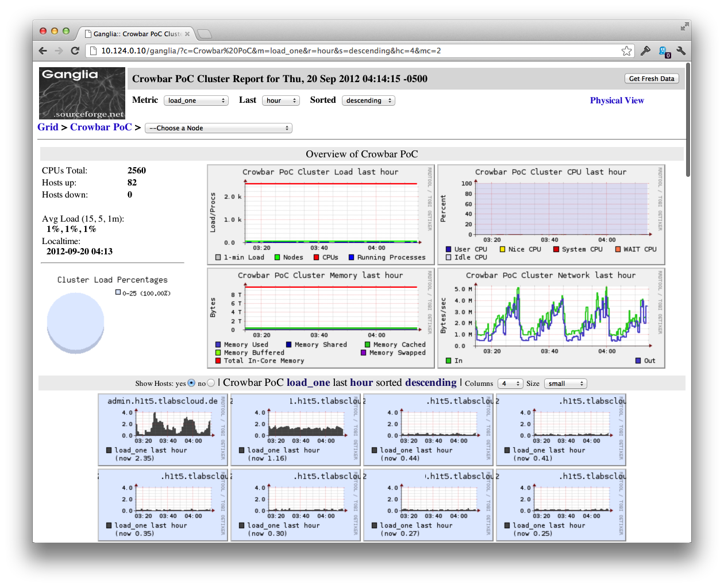Click Get Fresh Data button
This screenshot has width=724, height=588.
tap(652, 79)
